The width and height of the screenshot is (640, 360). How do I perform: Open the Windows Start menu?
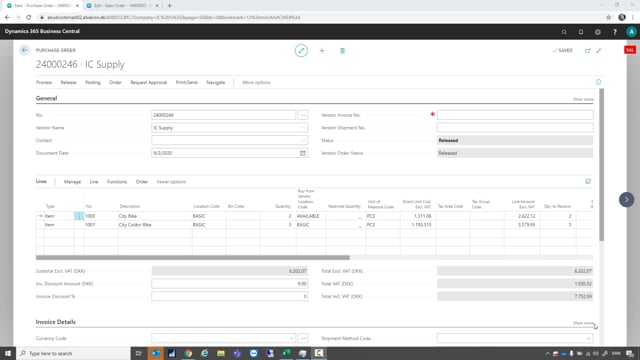click(x=8, y=353)
